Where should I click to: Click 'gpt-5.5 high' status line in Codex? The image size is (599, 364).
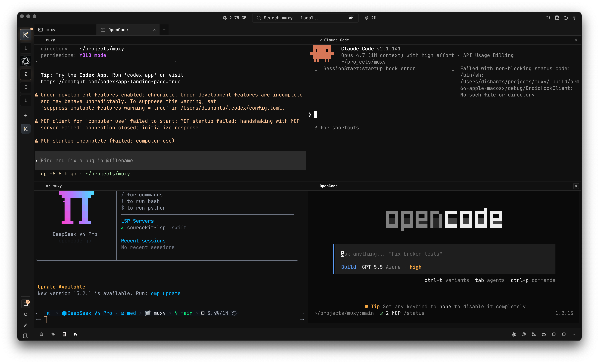click(58, 174)
